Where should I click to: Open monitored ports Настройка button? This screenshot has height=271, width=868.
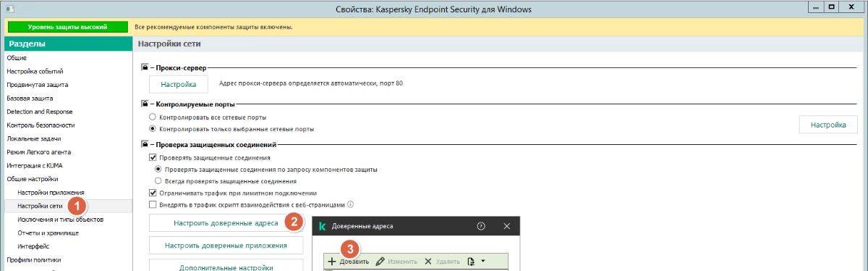(828, 125)
